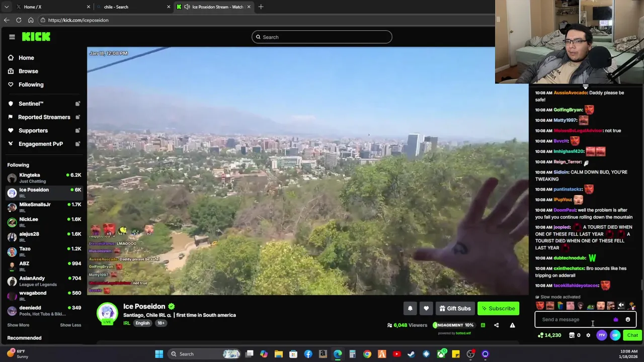
Task: Open the channel shop icon
Action: tap(572, 335)
